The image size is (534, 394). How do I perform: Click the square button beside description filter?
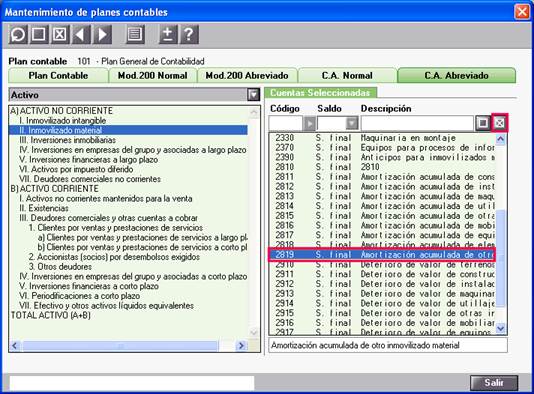483,123
